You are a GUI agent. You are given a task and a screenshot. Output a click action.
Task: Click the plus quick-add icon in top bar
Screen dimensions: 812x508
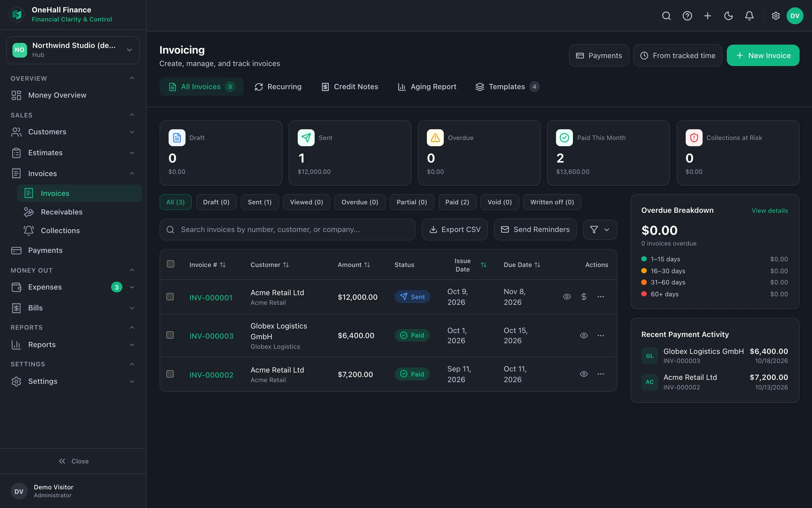708,16
